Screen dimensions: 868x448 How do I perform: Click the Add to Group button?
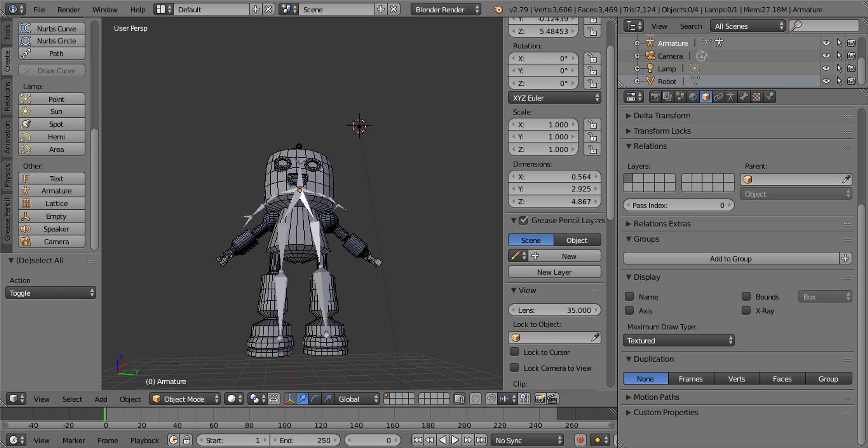pyautogui.click(x=731, y=259)
